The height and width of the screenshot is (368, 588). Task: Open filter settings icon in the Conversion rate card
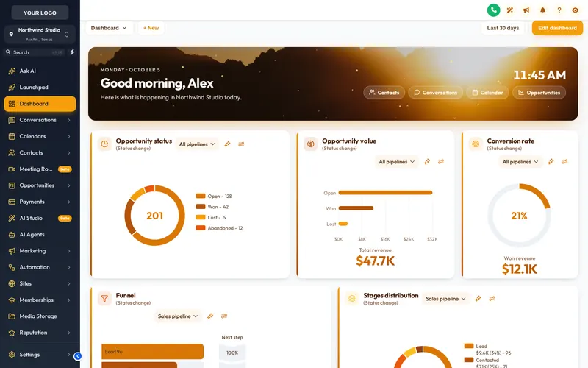564,161
